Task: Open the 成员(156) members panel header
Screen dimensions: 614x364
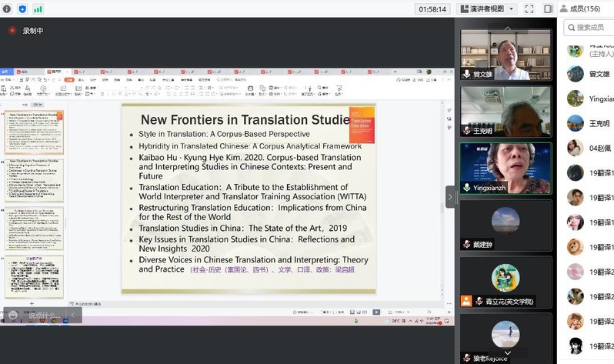Action: [580, 8]
